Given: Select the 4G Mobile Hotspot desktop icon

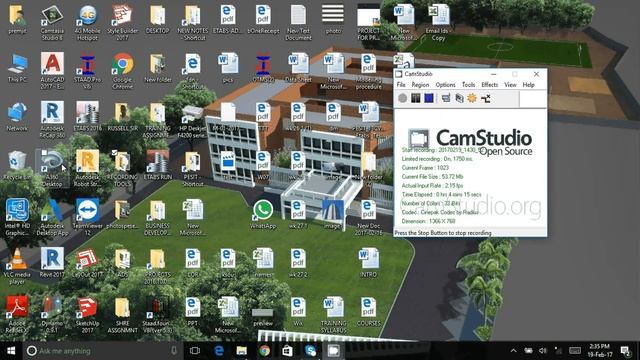Looking at the screenshot, I should (87, 22).
